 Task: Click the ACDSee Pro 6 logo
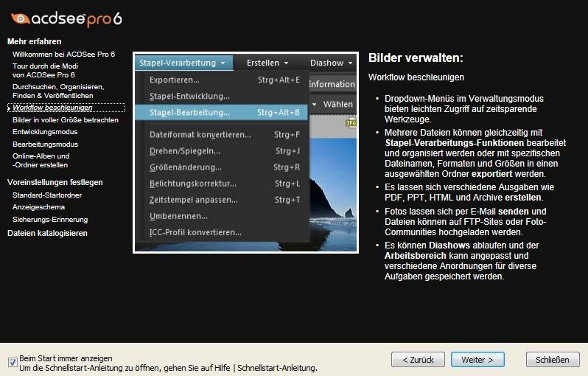67,19
